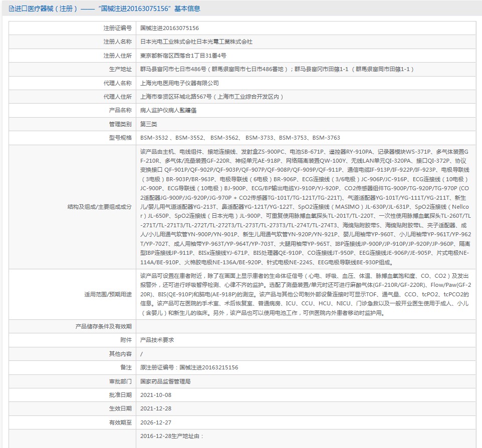This screenshot has width=482, height=448.
Task: Click the 附件 label
Action: (x=126, y=340)
